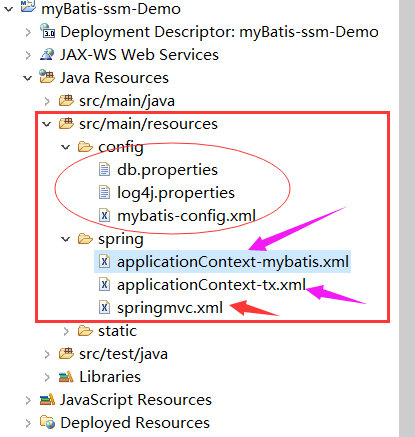Click the src/main/java package folder icon
The image size is (415, 437).
click(66, 100)
